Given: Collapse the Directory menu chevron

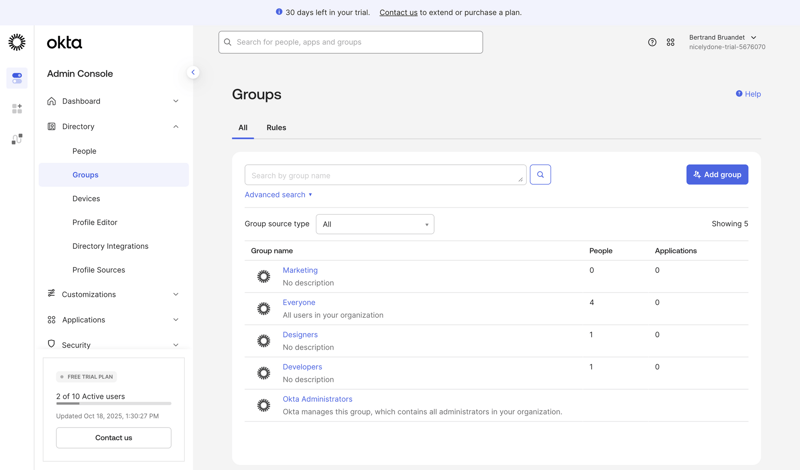Looking at the screenshot, I should 176,127.
